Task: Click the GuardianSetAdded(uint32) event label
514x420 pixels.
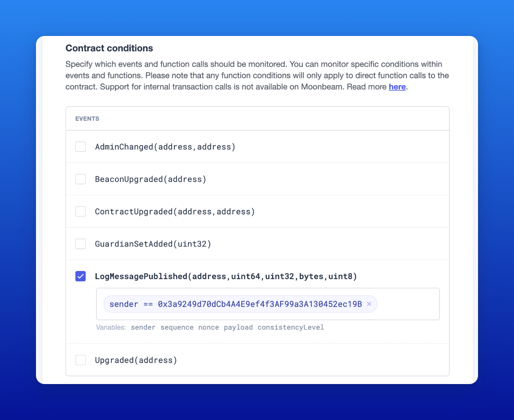Action: click(153, 244)
